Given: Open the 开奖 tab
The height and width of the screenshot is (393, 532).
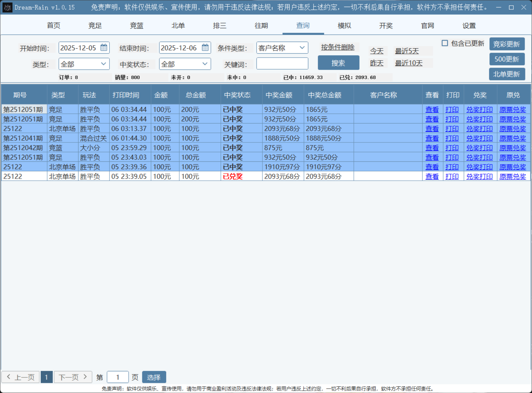Looking at the screenshot, I should point(386,26).
